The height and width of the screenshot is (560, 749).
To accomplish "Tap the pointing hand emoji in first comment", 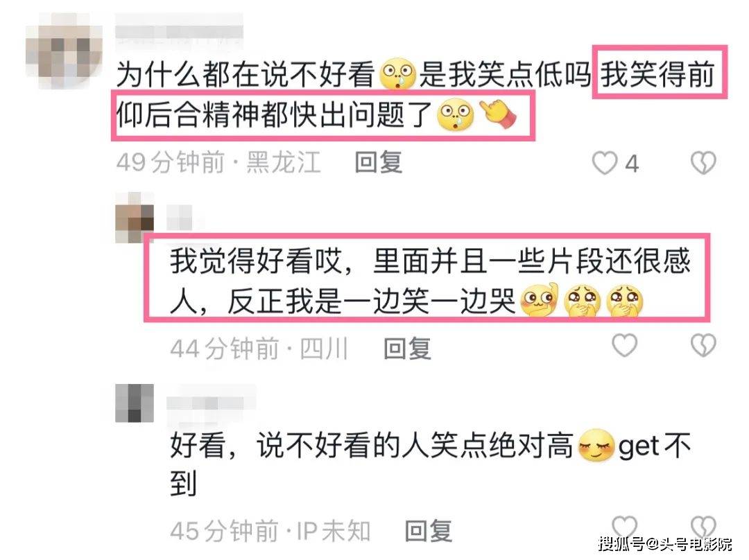I will (x=498, y=115).
